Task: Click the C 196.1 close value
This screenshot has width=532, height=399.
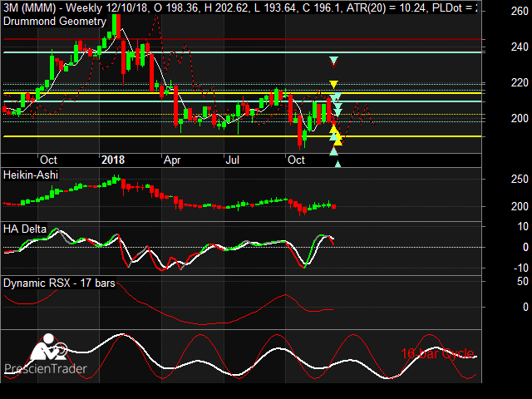Action: (x=322, y=7)
